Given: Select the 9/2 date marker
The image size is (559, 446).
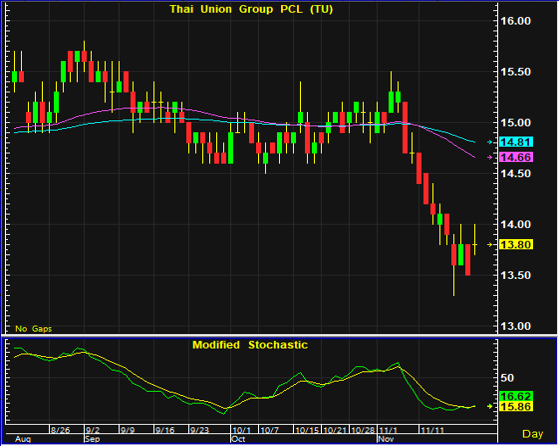Looking at the screenshot, I should [93, 430].
